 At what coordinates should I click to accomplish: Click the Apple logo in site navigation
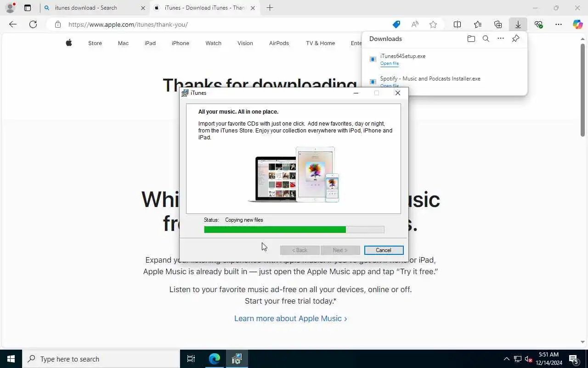(x=69, y=43)
